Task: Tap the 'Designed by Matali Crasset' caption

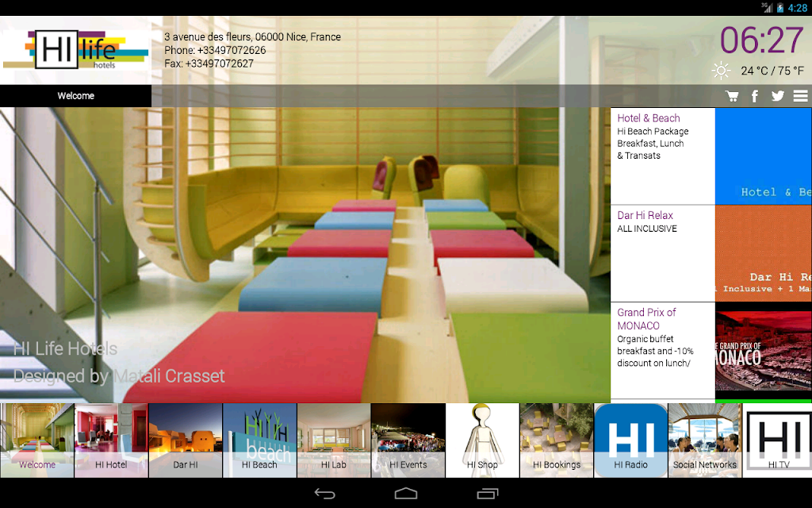Action: coord(119,375)
